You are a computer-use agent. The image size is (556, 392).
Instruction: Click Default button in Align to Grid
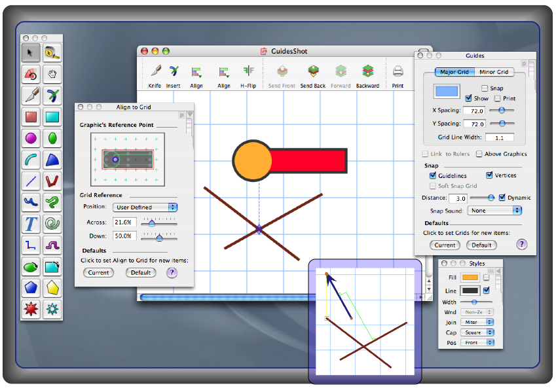141,272
